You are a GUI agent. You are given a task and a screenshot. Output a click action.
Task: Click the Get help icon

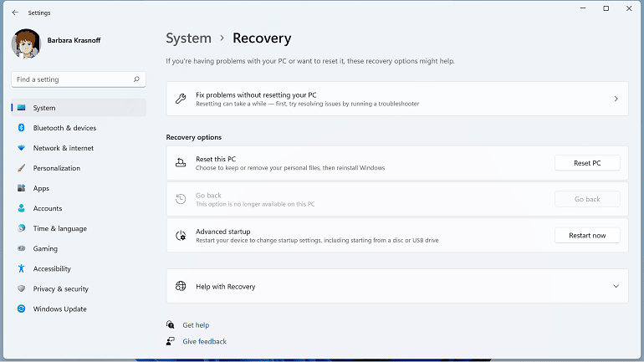coord(171,324)
